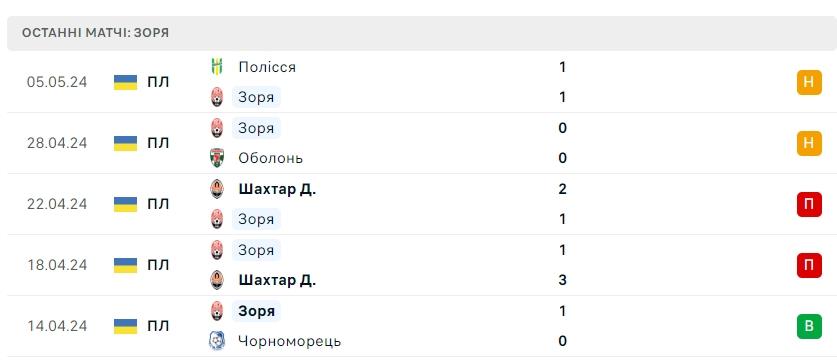Click Ukraine flag icon for 28.04.24 match
Screen dimensions: 837x364
(125, 143)
